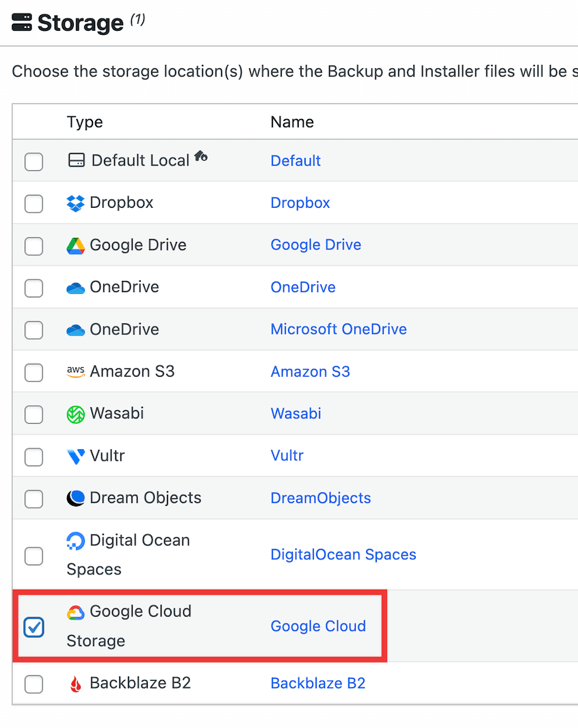Click the 'Dream Objects' type label
Viewport: 578px width, 728px height.
(x=146, y=498)
